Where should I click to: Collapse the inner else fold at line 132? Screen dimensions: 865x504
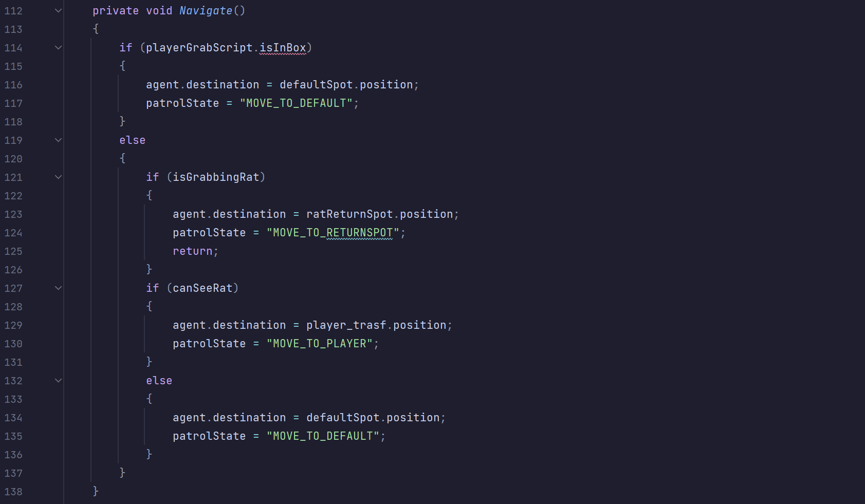58,381
